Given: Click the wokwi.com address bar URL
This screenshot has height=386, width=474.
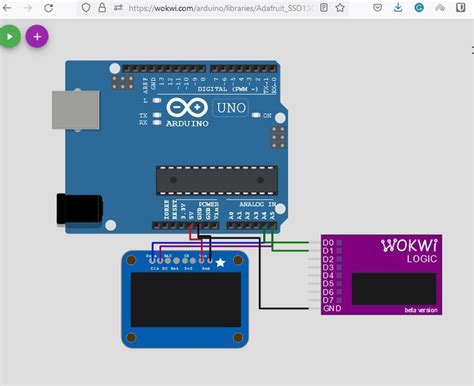Looking at the screenshot, I should 220,8.
